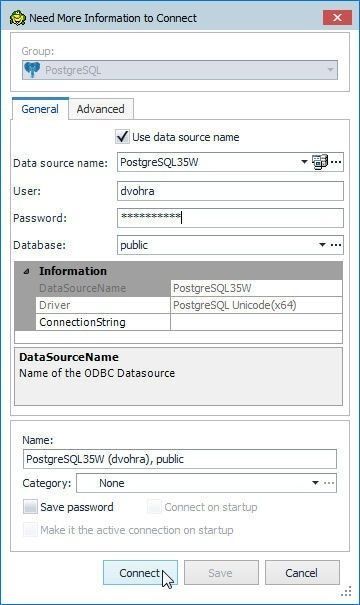Open the Category dropdown arrow
Screen dimensions: 360x605
(315, 483)
